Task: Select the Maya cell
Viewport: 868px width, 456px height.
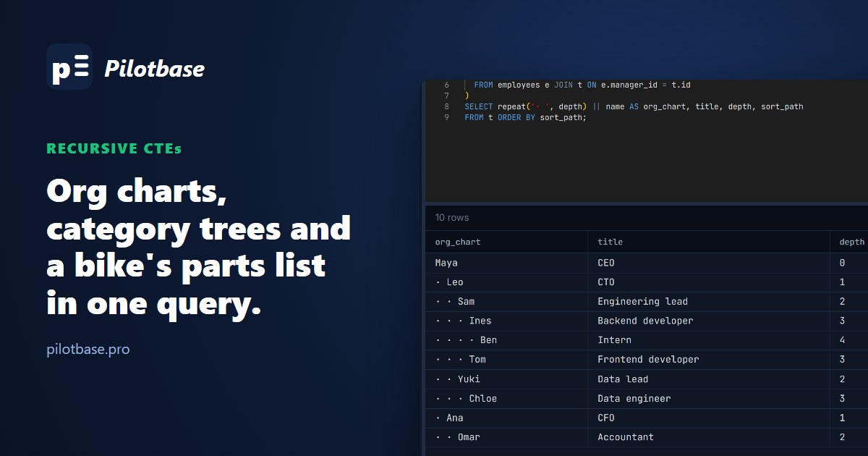Action: pos(506,263)
